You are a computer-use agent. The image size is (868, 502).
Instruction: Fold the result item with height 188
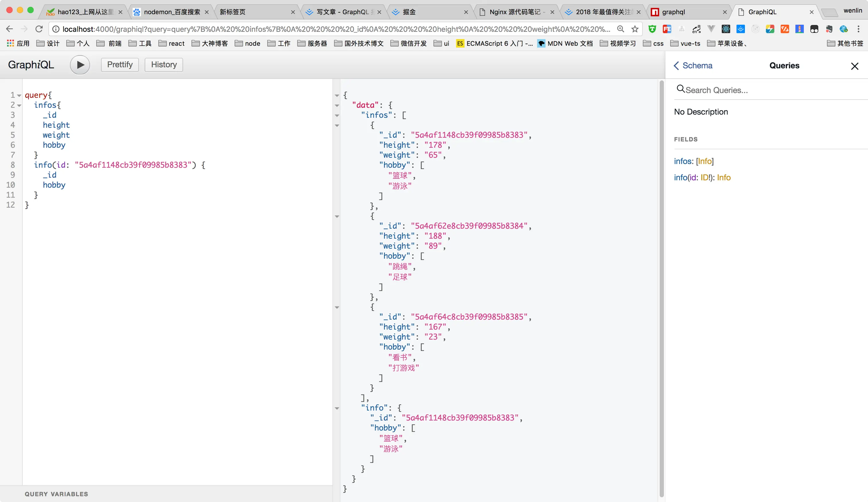click(x=337, y=217)
